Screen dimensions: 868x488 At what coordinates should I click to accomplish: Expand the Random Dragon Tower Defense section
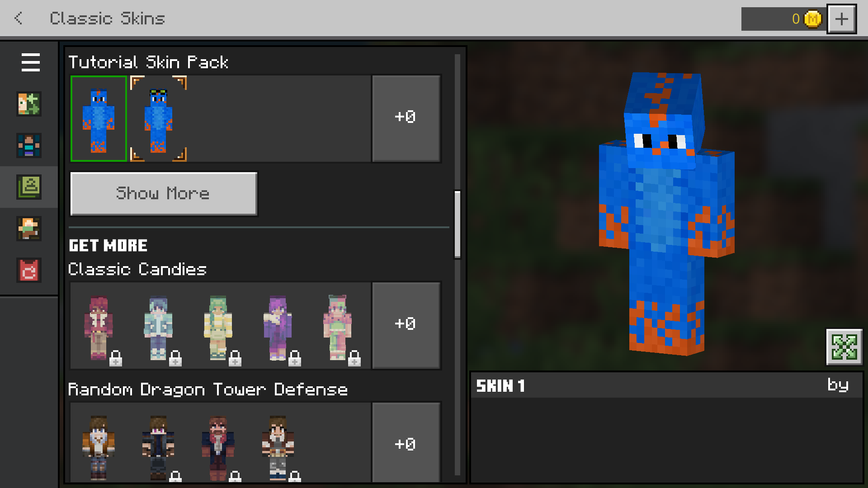click(x=406, y=444)
